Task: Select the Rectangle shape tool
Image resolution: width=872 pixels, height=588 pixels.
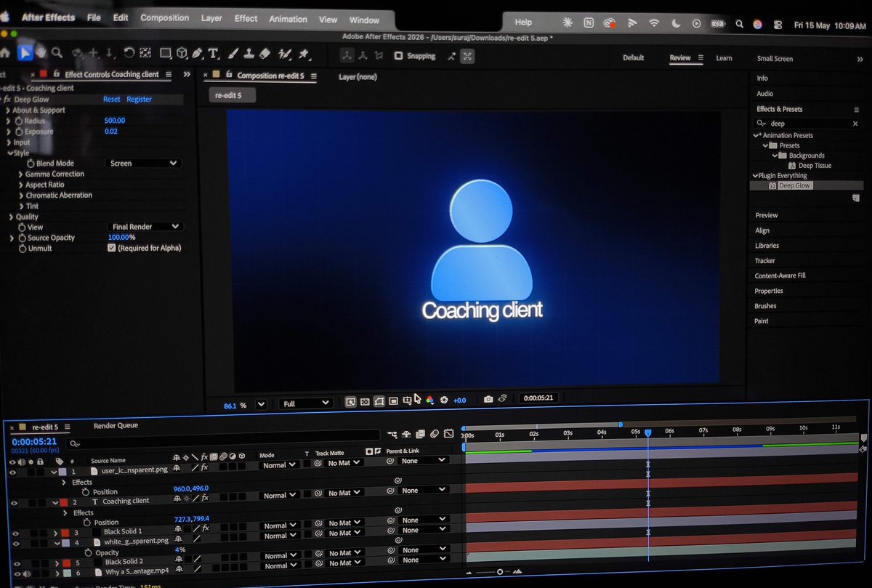Action: point(166,53)
